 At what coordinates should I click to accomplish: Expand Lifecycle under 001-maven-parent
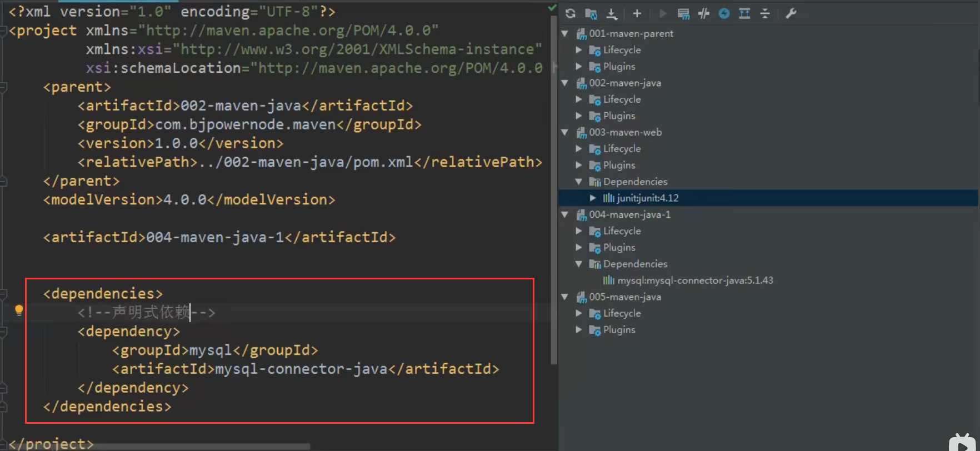[x=579, y=50]
